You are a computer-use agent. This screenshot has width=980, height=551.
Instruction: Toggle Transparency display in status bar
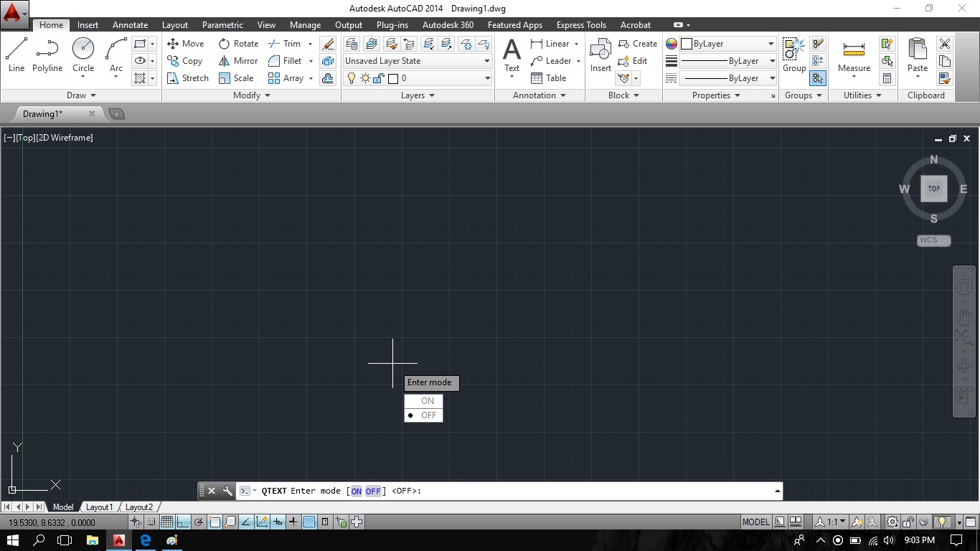point(309,522)
